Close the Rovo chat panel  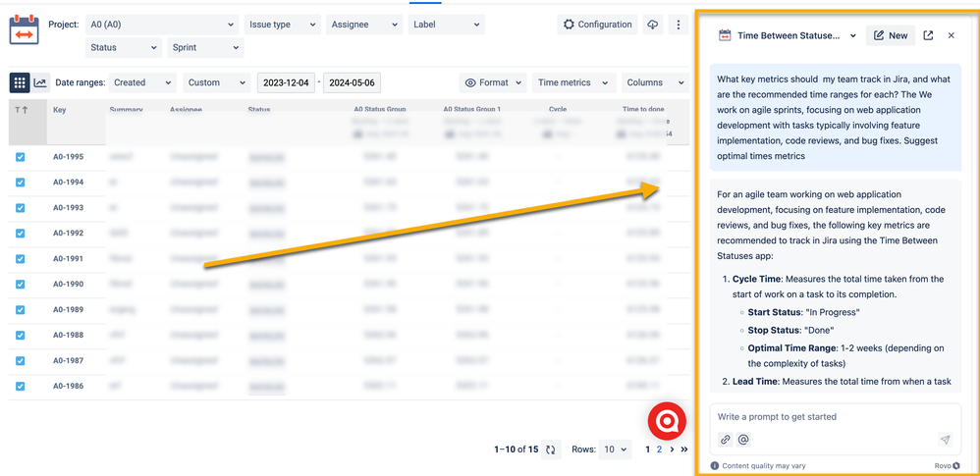[952, 35]
